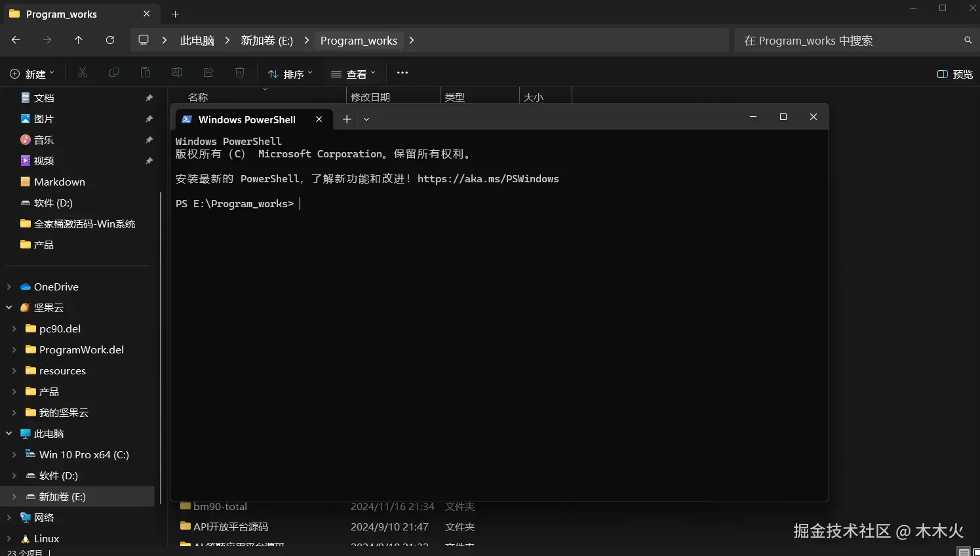Click 新加卷 (E:) in the breadcrumb
This screenshot has width=980, height=556.
tap(267, 41)
